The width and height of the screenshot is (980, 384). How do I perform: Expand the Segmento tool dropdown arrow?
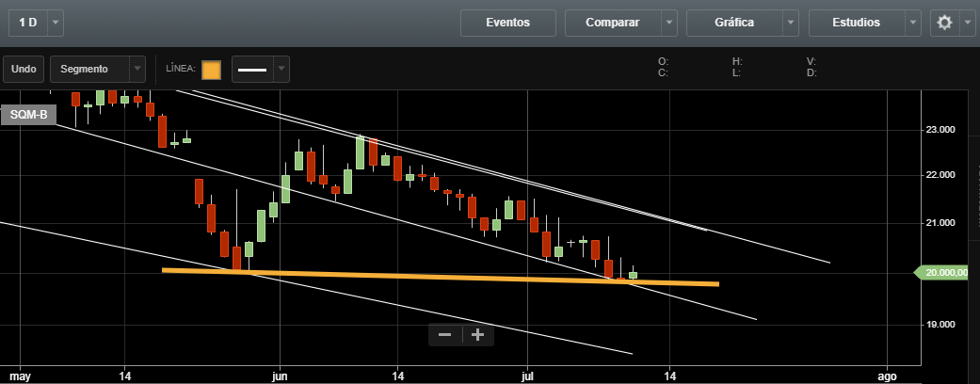coord(137,70)
